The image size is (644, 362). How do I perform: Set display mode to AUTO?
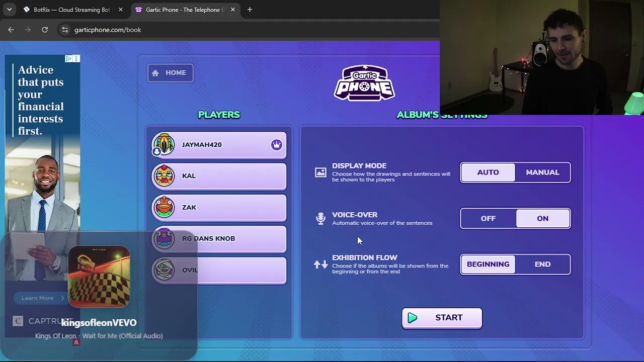coord(488,172)
